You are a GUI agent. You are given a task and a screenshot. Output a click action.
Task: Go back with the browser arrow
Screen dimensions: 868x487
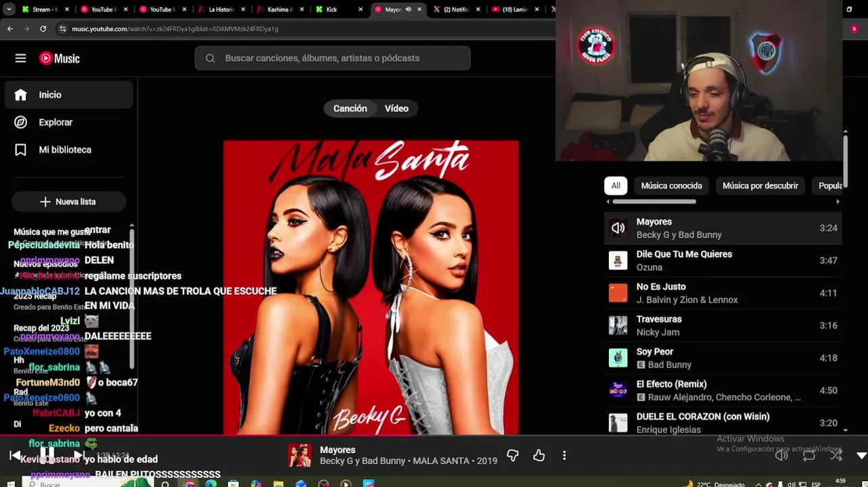click(9, 29)
